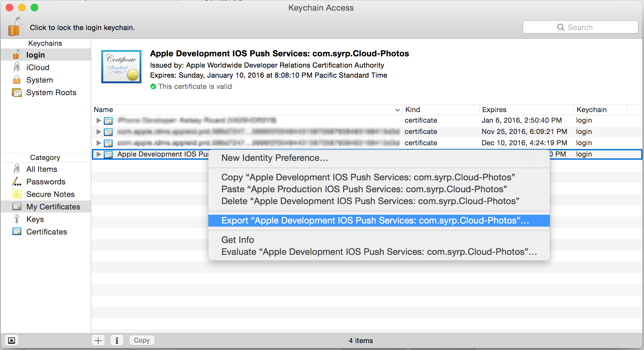The height and width of the screenshot is (350, 644).
Task: Click the info button in bottom bar
Action: point(117,340)
